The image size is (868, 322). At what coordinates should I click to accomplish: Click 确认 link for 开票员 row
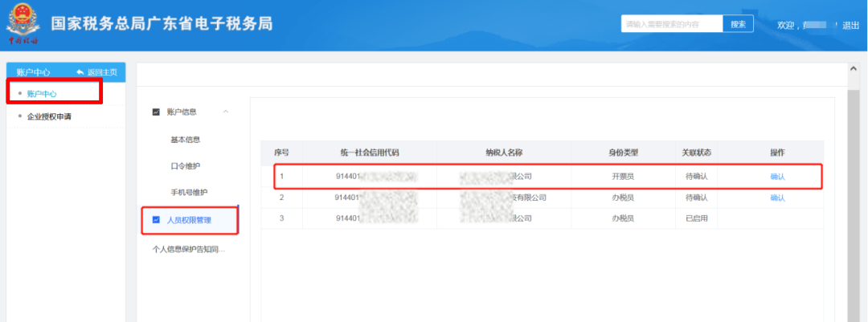pos(777,177)
